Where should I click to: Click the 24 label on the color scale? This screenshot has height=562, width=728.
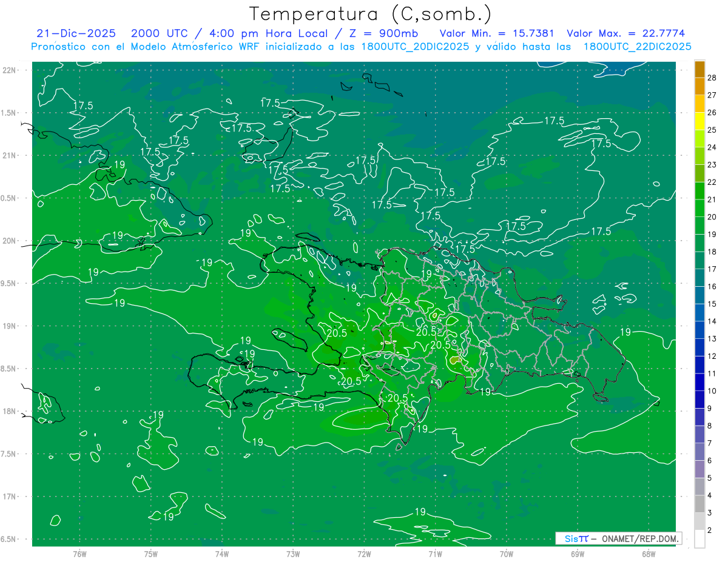(712, 147)
